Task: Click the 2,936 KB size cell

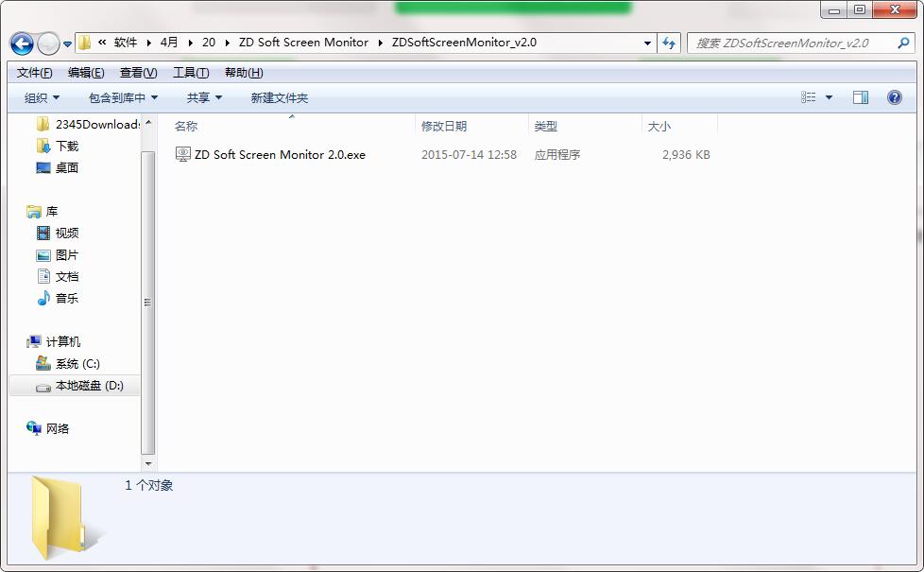Action: pos(686,154)
